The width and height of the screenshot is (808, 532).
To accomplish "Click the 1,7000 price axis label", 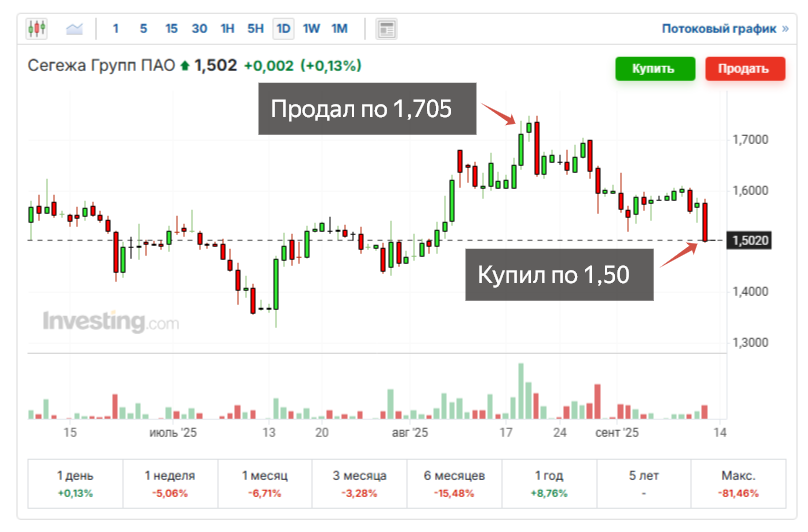I will (x=750, y=140).
